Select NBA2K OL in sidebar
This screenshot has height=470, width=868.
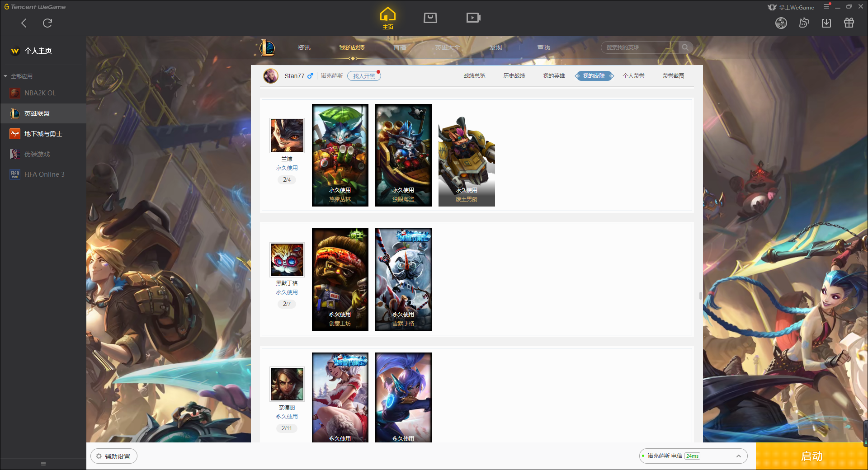click(43, 93)
